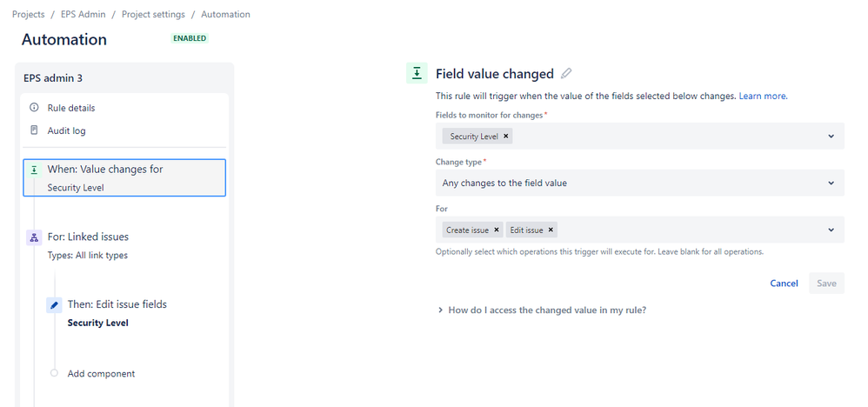Go to Projects in the breadcrumb
The width and height of the screenshot is (868, 407).
coord(28,15)
